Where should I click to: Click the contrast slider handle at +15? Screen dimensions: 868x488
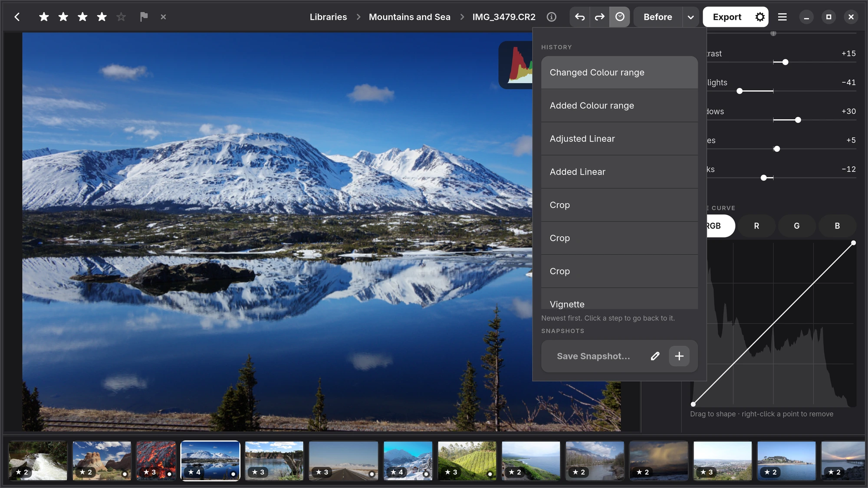click(785, 62)
